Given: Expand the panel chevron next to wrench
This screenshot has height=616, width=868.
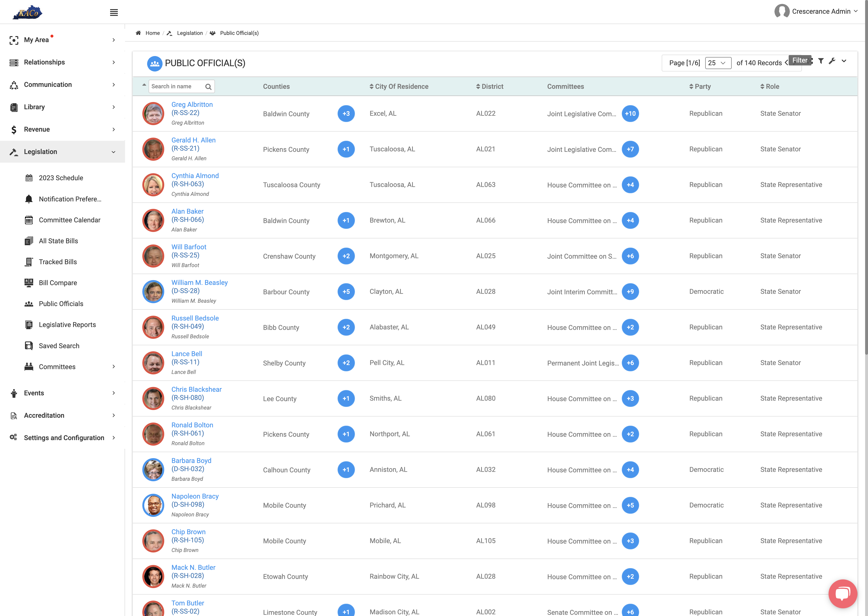Looking at the screenshot, I should tap(844, 61).
